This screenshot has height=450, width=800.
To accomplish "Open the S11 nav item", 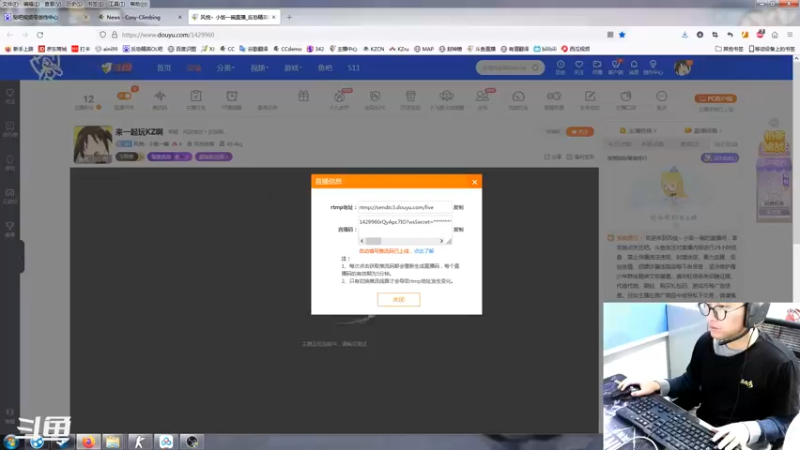I will [x=354, y=68].
